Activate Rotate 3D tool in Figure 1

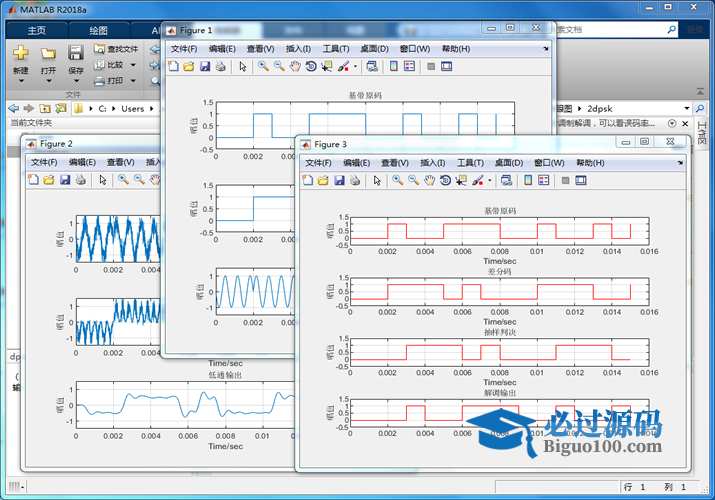311,67
